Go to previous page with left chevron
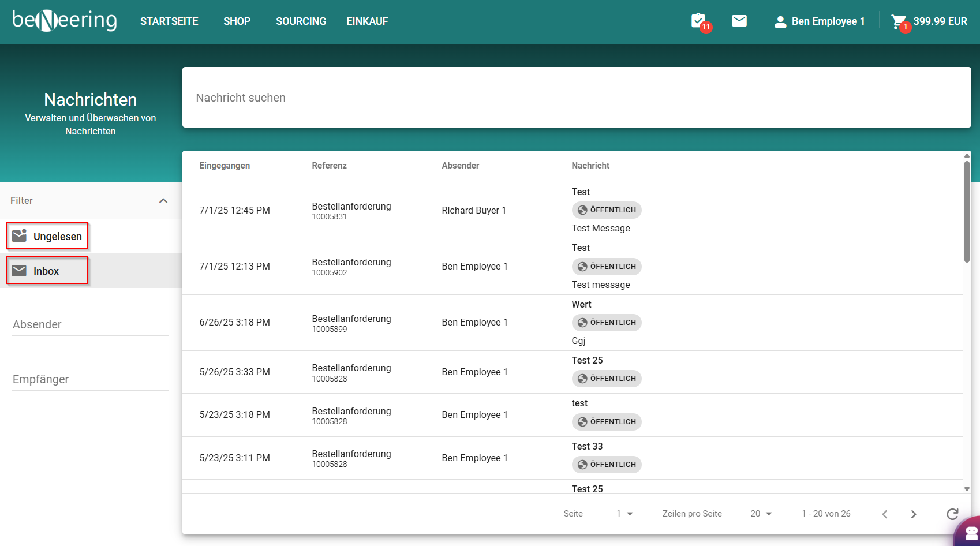This screenshot has width=980, height=546. pyautogui.click(x=884, y=514)
